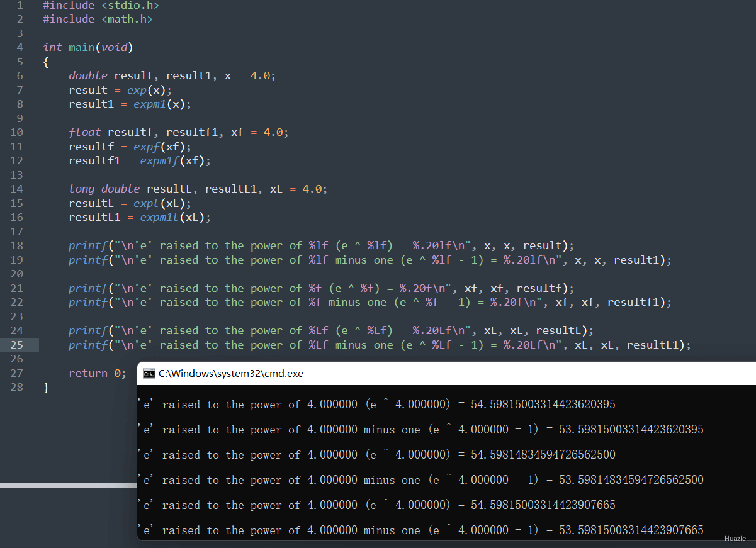Click the 'result1 = expm1(x);' line
Viewport: 756px width, 548px height.
pyautogui.click(x=130, y=104)
